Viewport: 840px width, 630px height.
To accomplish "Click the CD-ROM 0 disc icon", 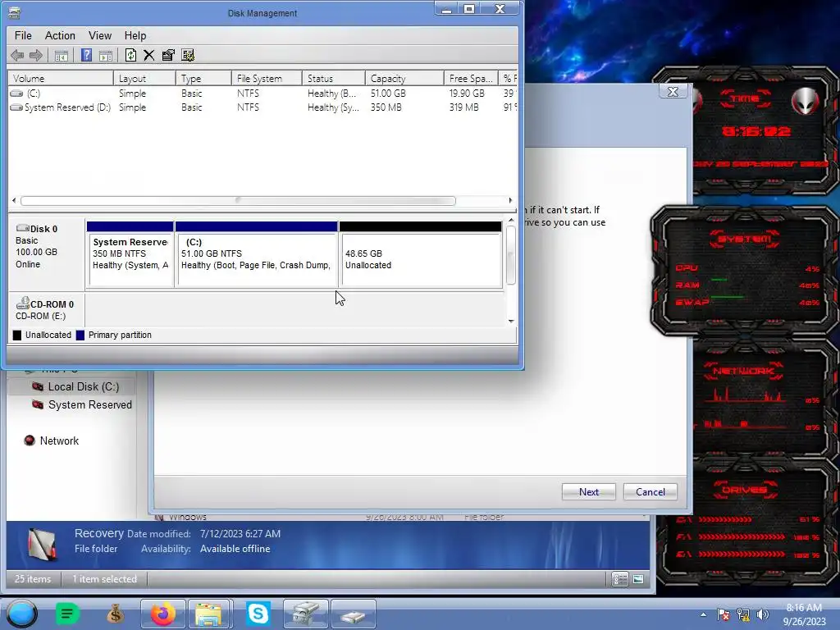I will [x=22, y=304].
